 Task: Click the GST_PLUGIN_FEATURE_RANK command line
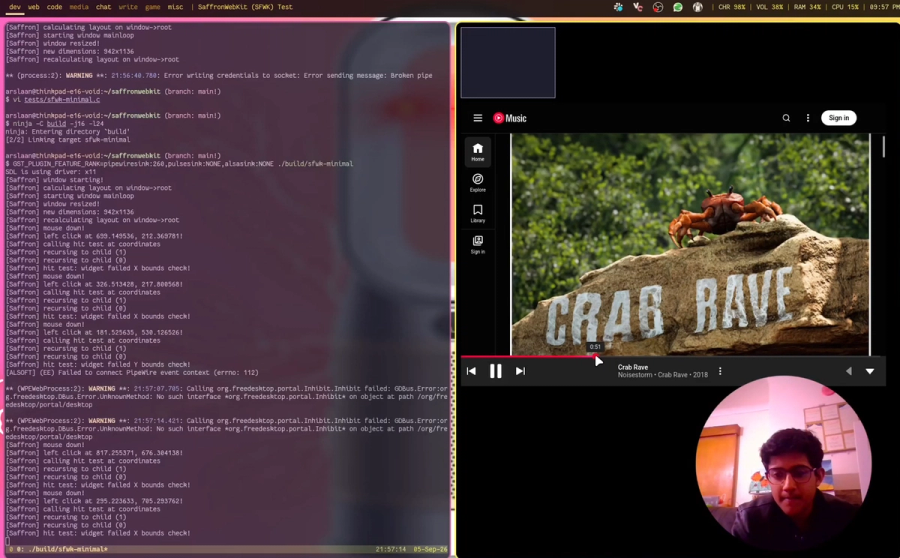tap(179, 164)
